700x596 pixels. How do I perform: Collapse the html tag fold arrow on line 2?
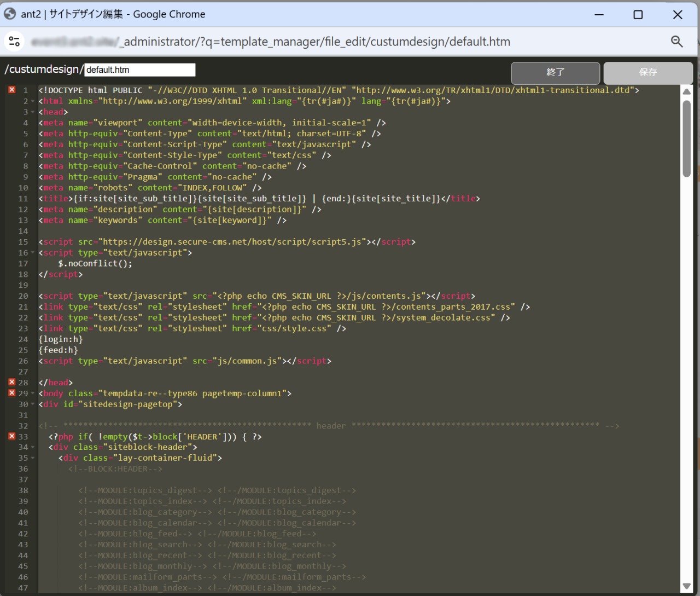click(33, 101)
